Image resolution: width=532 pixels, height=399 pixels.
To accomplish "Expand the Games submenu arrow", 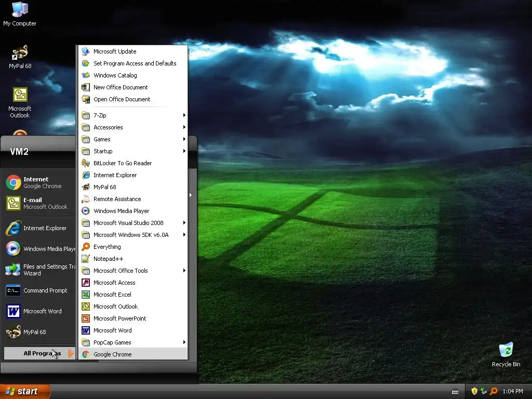I will pyautogui.click(x=184, y=139).
